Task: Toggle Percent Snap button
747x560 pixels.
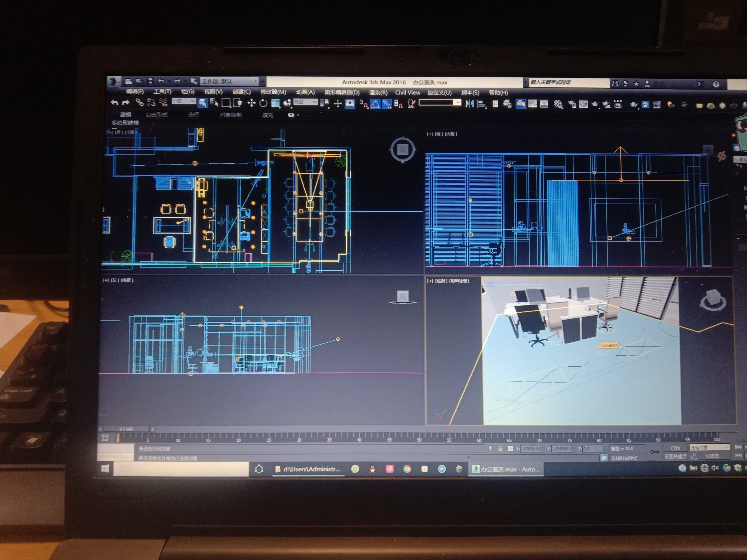Action: (387, 104)
